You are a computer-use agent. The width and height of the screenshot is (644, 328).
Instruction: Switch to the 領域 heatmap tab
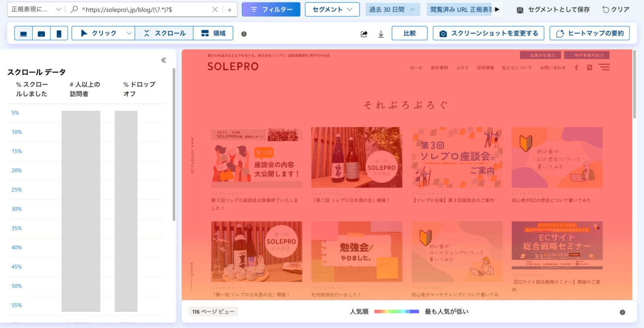pyautogui.click(x=213, y=33)
